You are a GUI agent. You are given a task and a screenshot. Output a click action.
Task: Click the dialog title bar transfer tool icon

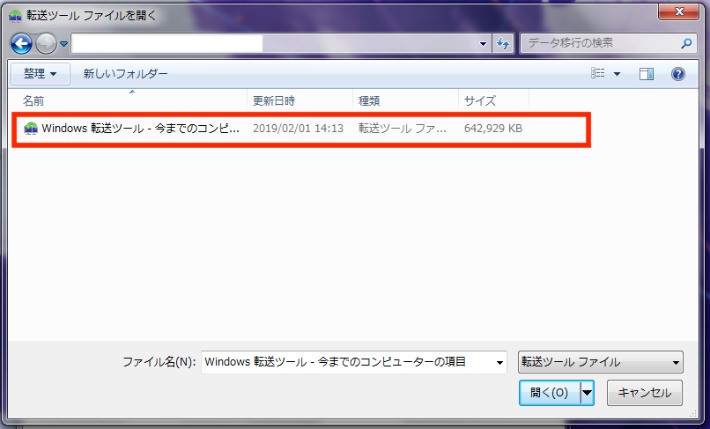tap(15, 15)
